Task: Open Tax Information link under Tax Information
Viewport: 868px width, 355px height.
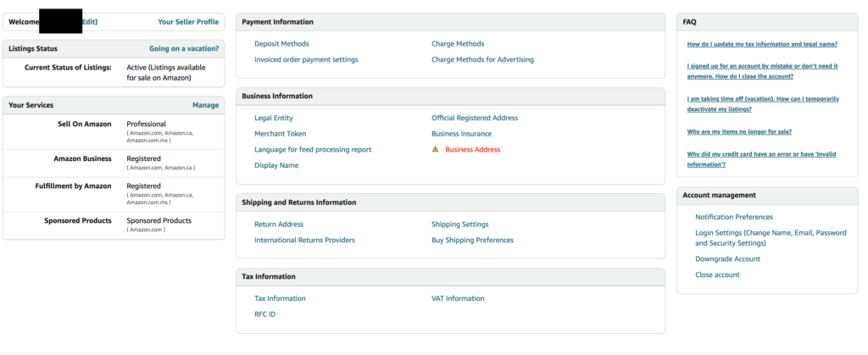Action: click(280, 298)
